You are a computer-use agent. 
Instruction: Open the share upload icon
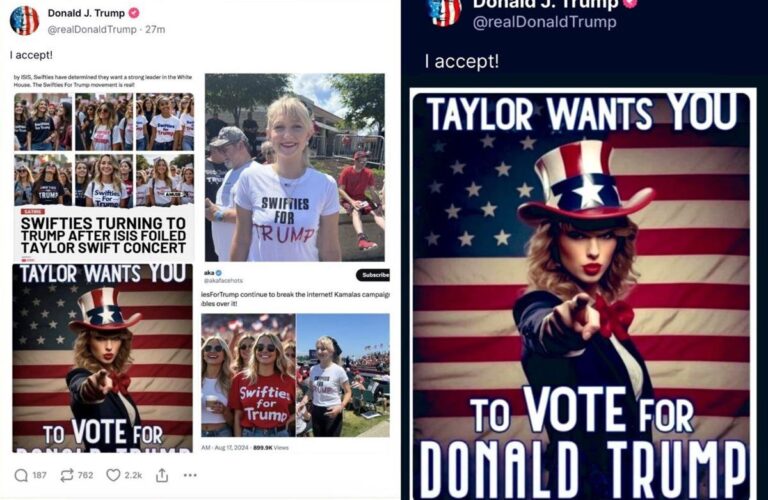point(162,475)
